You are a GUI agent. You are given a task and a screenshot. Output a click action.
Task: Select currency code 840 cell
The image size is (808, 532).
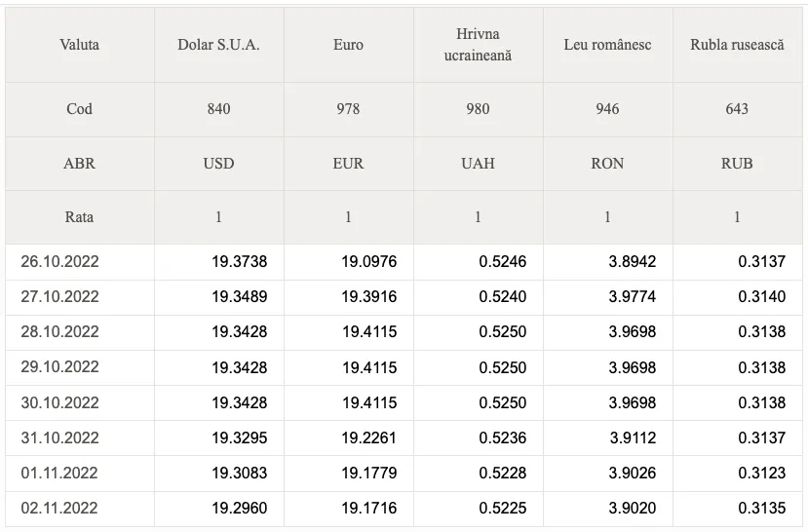pyautogui.click(x=218, y=109)
